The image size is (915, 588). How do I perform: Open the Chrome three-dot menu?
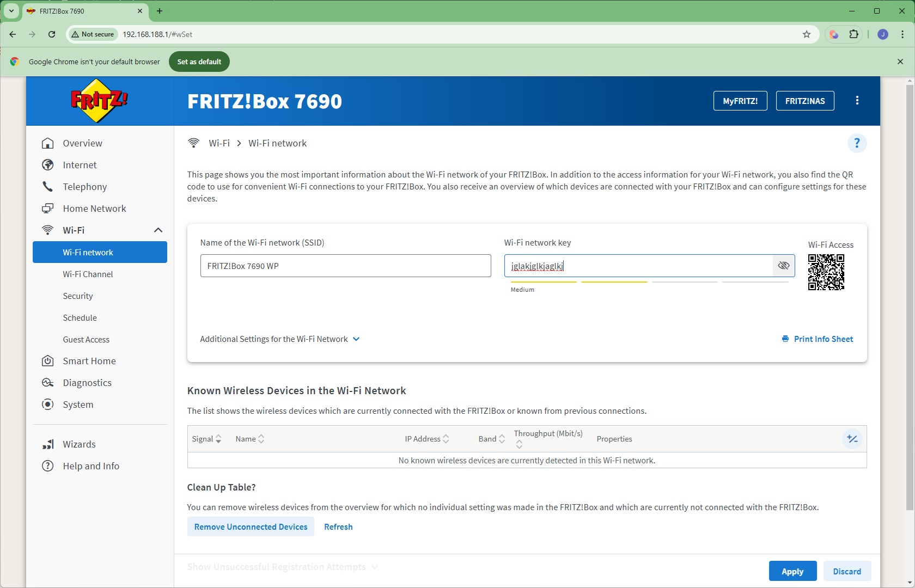coord(902,34)
